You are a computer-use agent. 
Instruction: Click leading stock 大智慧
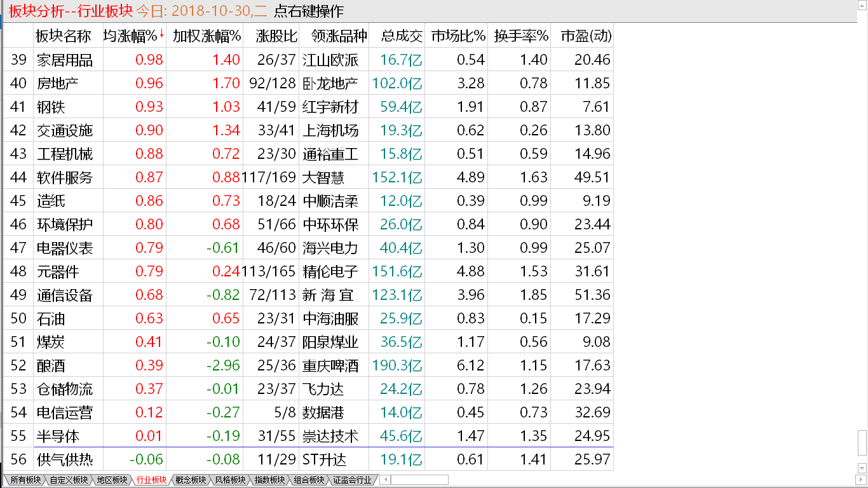[x=323, y=177]
